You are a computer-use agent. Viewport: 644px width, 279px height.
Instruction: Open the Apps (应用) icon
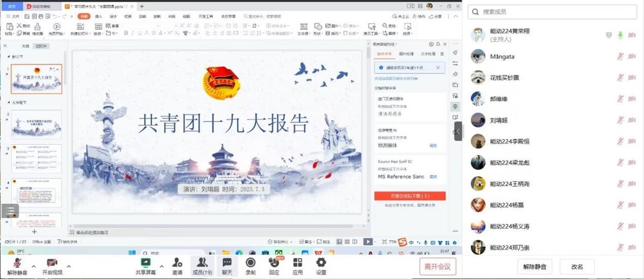click(298, 263)
